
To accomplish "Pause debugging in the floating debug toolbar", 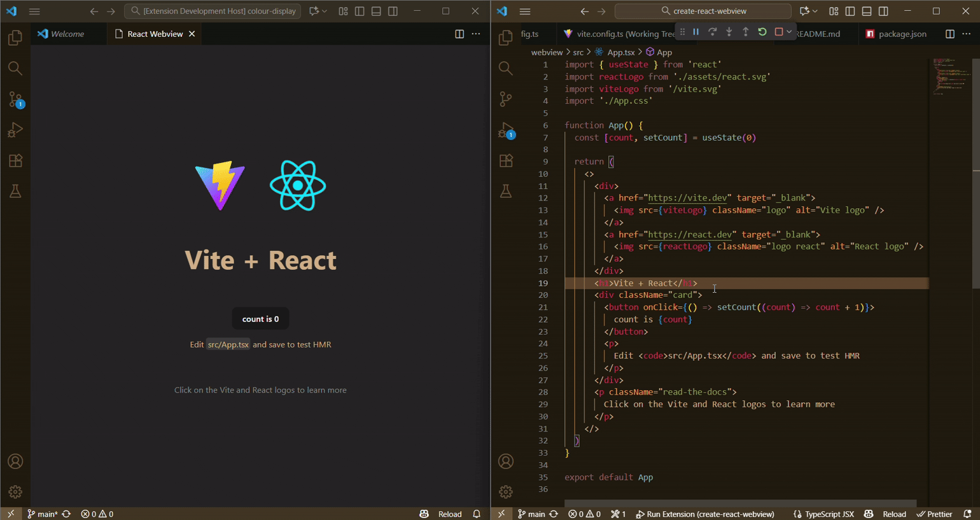I will click(x=696, y=32).
